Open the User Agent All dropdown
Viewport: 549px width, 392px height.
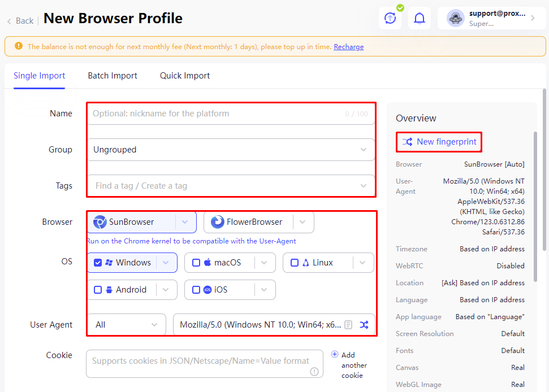(127, 325)
